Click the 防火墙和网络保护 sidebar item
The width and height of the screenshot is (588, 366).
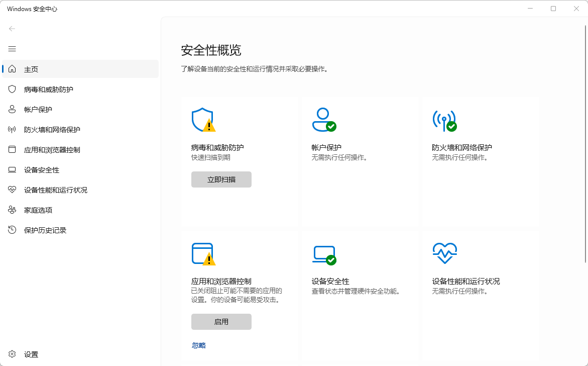(52, 129)
